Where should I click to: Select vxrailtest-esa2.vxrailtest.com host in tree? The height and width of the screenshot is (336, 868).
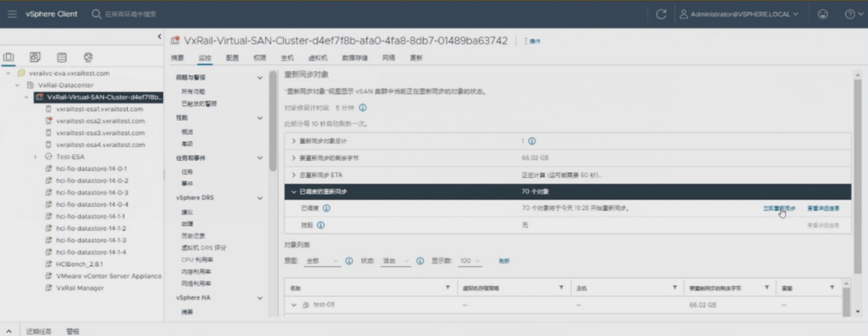coord(100,121)
